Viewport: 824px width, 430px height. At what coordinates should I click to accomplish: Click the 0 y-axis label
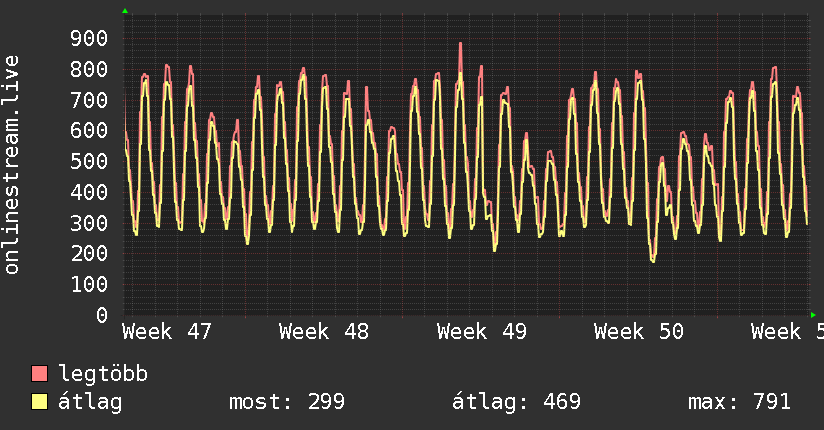tap(102, 315)
